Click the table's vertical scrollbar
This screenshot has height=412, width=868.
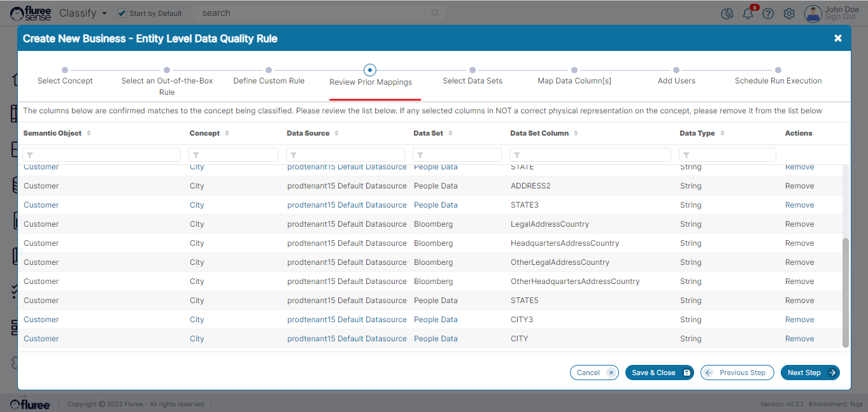pyautogui.click(x=845, y=293)
